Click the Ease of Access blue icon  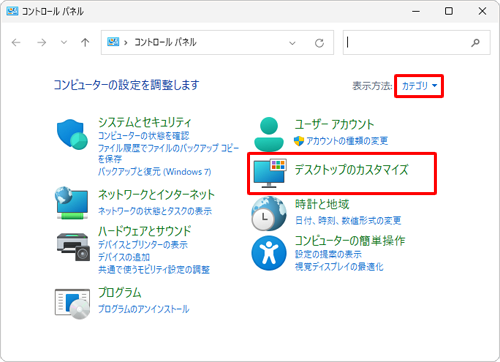click(269, 252)
